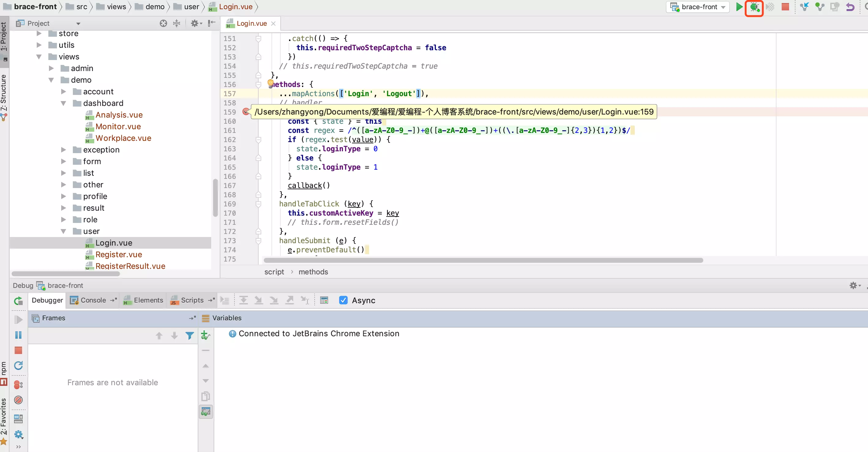868x452 pixels.
Task: Start debugging with the green bug icon
Action: pos(754,7)
